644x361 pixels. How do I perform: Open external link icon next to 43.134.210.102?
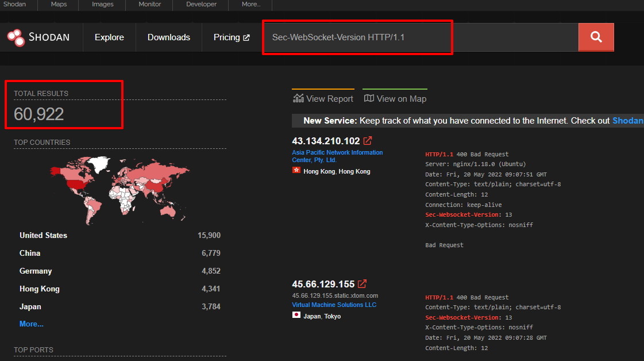[x=368, y=141]
